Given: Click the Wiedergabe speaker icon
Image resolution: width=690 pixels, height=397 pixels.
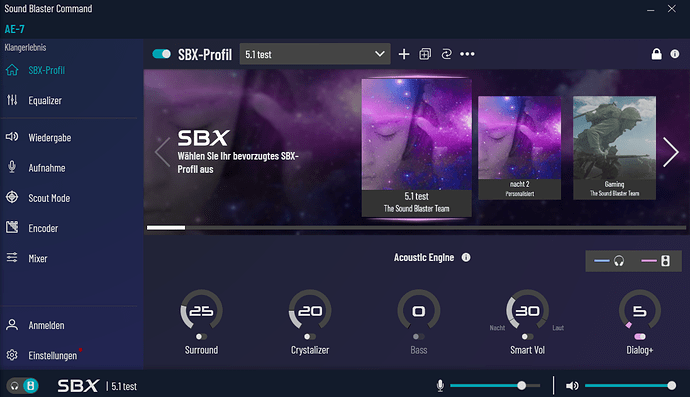Looking at the screenshot, I should (x=12, y=137).
